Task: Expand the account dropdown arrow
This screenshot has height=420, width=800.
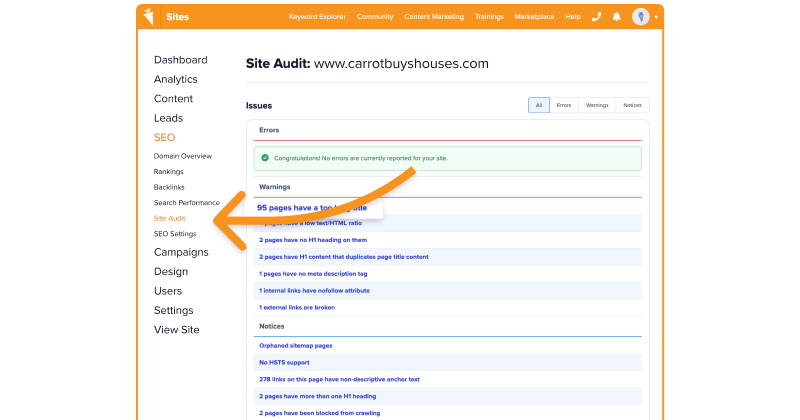Action: pyautogui.click(x=656, y=17)
